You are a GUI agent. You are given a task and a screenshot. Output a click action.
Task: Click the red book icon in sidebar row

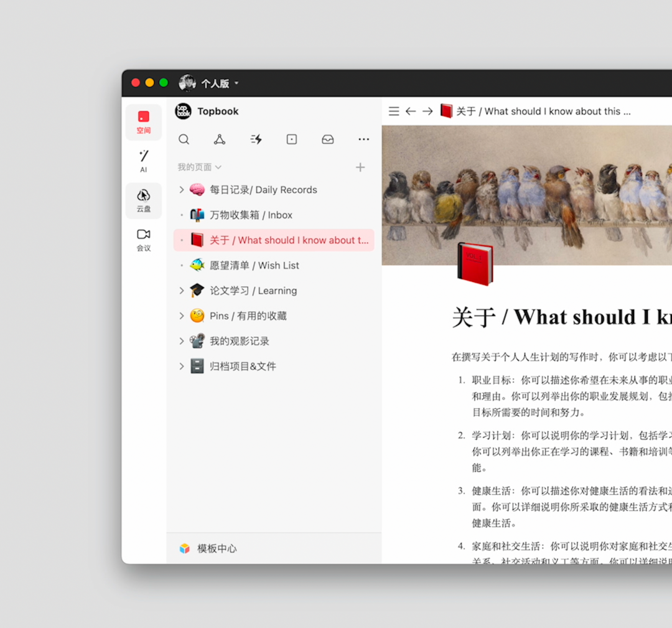pos(197,240)
